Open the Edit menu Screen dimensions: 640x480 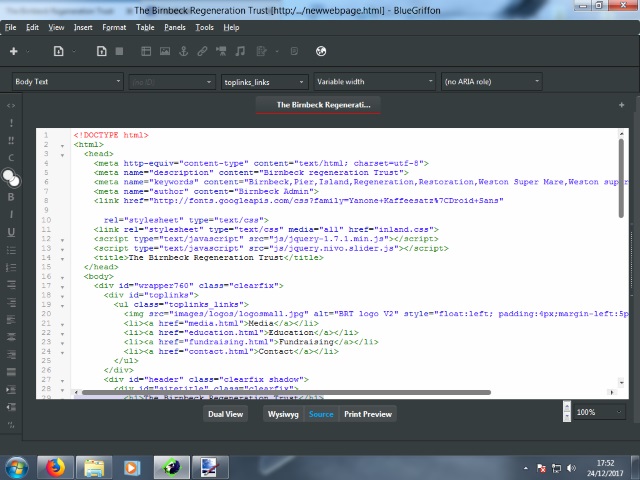(32, 27)
